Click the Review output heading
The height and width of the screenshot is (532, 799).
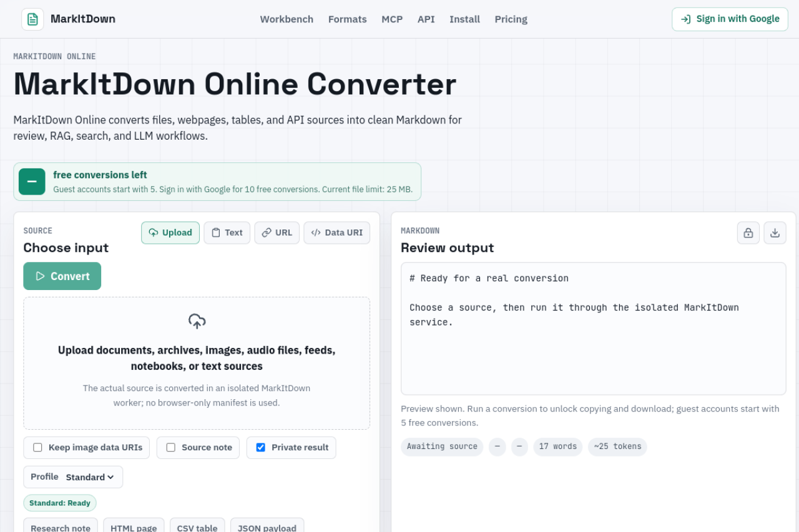coord(448,248)
